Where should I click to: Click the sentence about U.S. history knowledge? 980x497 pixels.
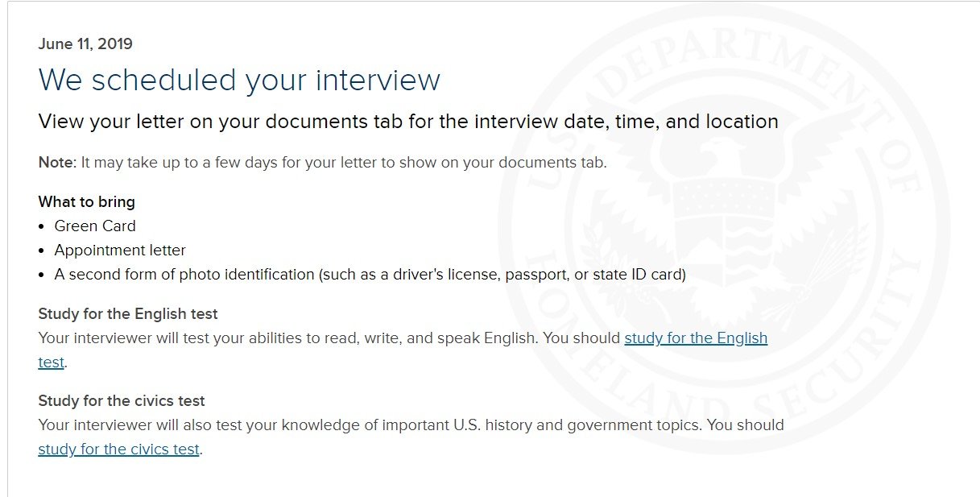point(369,425)
